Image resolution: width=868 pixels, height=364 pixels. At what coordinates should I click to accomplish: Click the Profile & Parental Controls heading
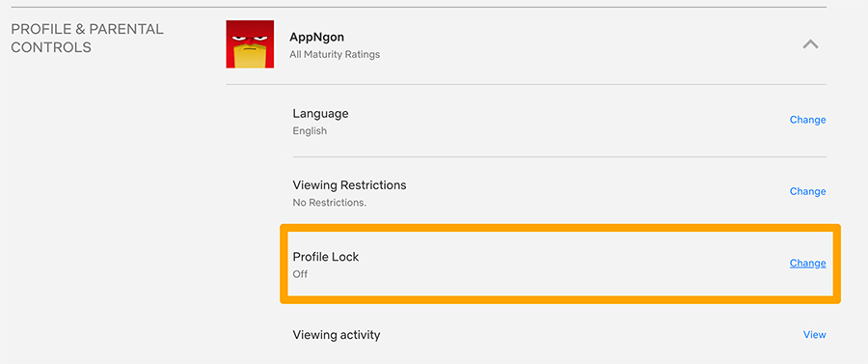(88, 39)
